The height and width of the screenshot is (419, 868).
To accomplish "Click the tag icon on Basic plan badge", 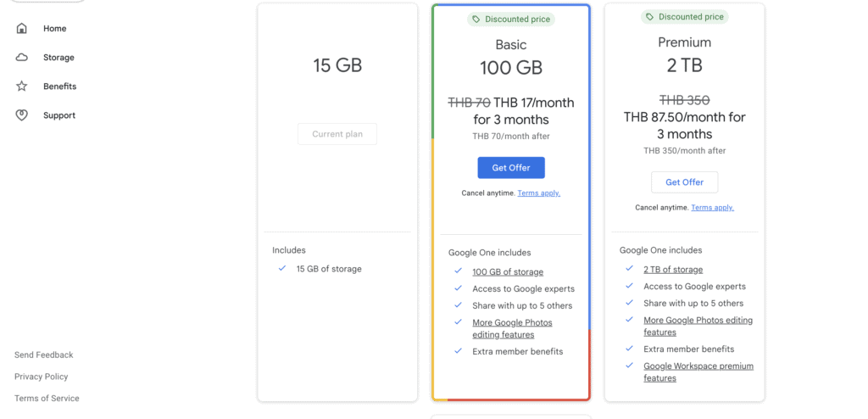I will [x=476, y=20].
